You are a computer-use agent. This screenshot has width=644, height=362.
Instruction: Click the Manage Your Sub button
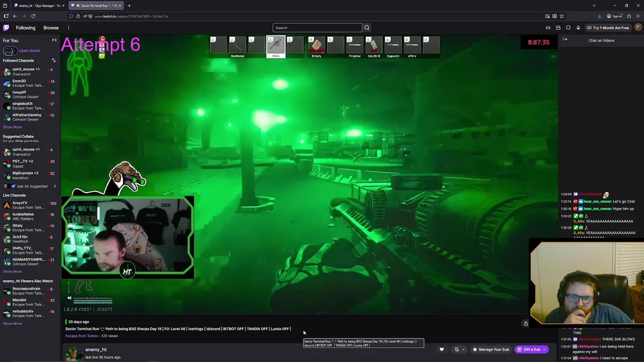tap(491, 349)
